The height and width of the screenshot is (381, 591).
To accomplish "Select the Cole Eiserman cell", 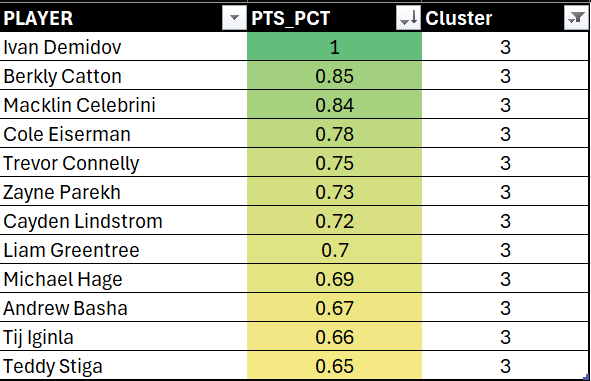I will click(123, 134).
